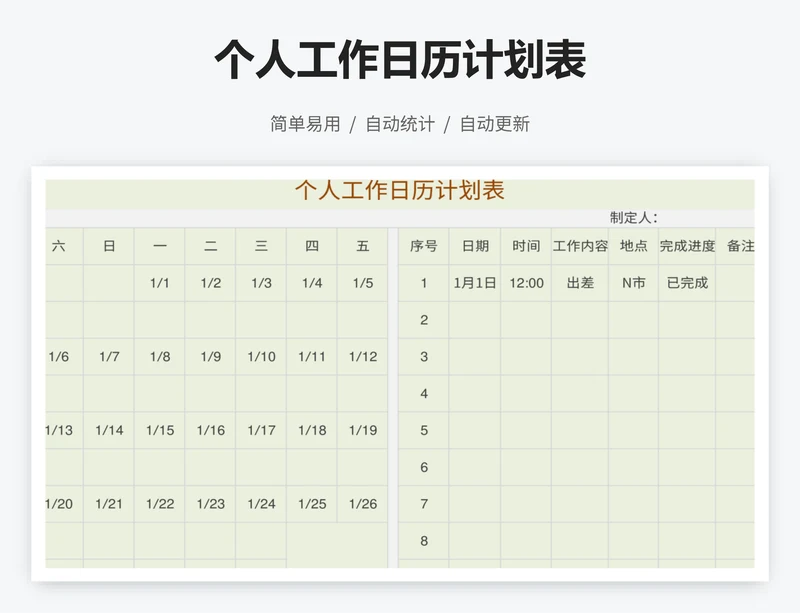
Task: Select the 完成进度 column header
Action: (x=687, y=246)
